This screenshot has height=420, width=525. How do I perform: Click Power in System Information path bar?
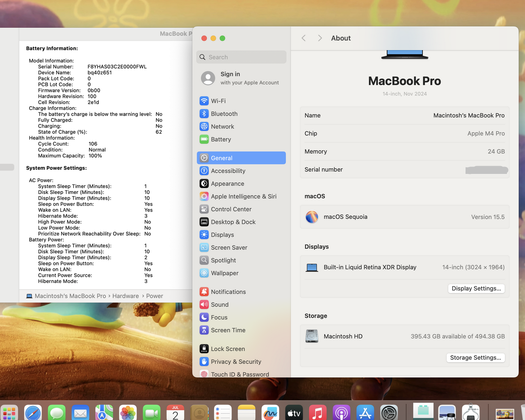click(x=155, y=296)
